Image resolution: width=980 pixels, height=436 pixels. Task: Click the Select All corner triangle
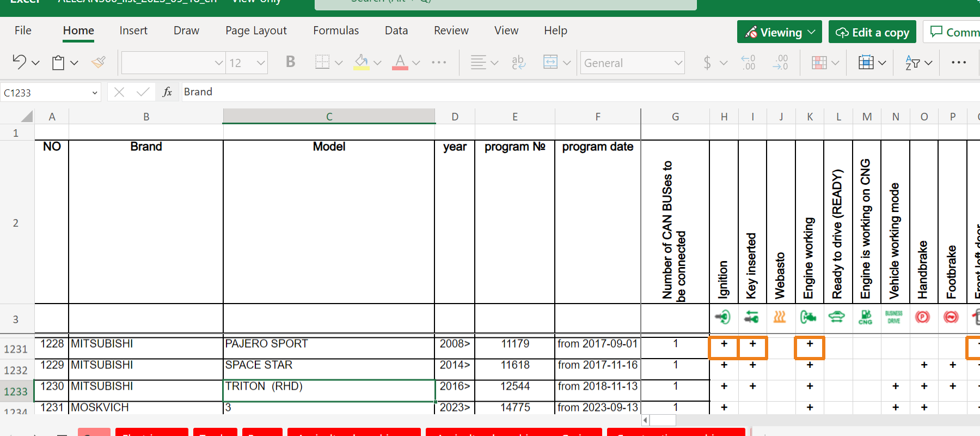(x=26, y=116)
